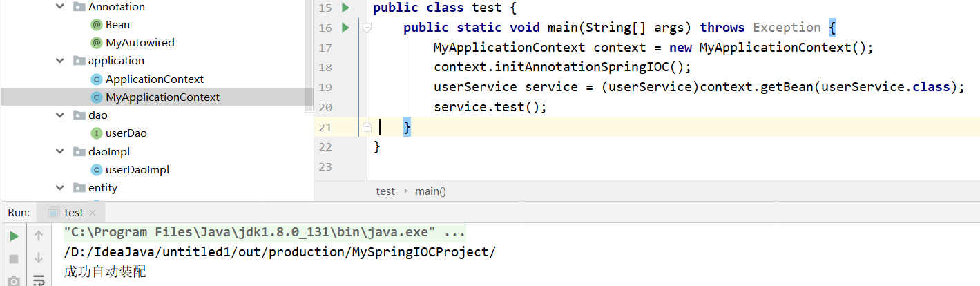
Task: Rerun test with the green play button in Run panel
Action: click(14, 236)
